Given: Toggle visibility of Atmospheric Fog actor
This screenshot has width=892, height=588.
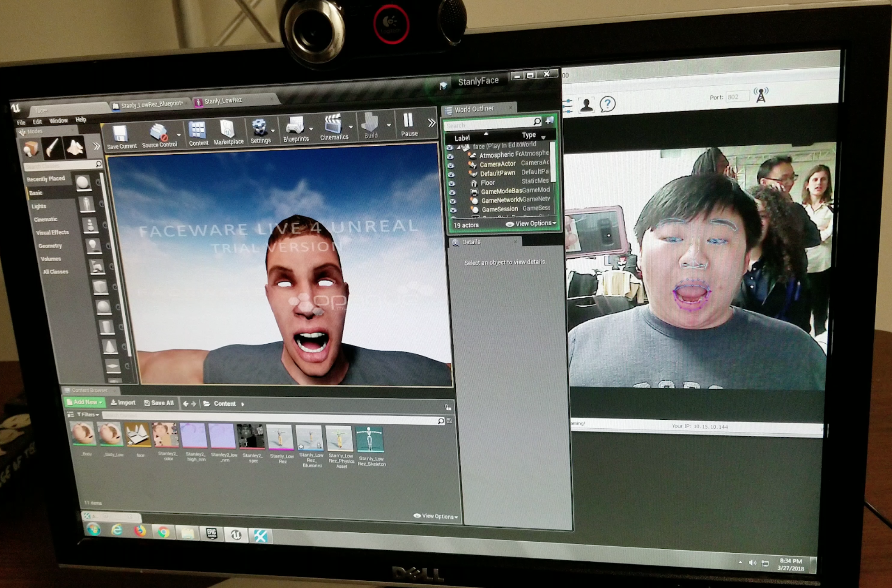Looking at the screenshot, I should (450, 157).
